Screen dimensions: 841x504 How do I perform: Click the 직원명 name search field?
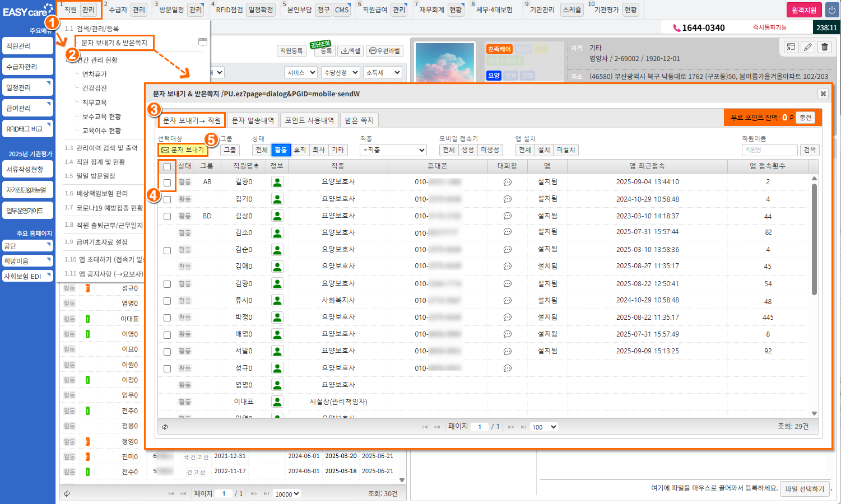pos(769,150)
